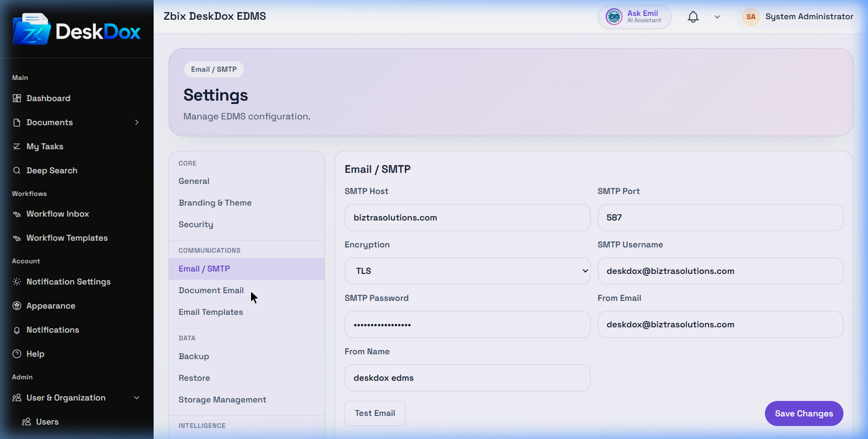Open Storage Management settings

(222, 400)
